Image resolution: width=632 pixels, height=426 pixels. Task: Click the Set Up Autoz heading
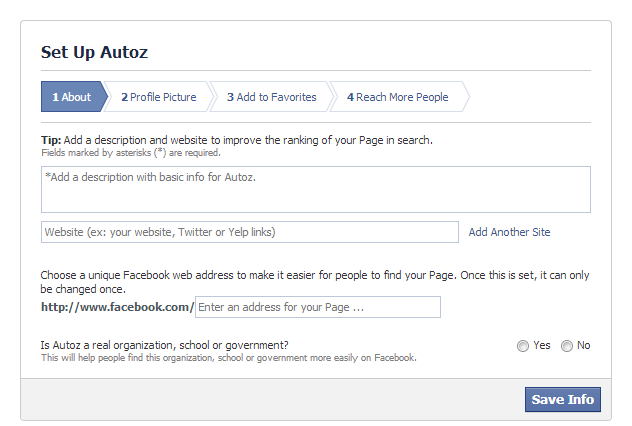click(94, 52)
